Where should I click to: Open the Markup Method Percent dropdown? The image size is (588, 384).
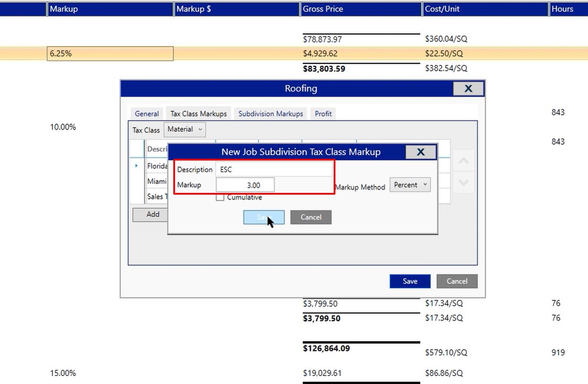410,185
